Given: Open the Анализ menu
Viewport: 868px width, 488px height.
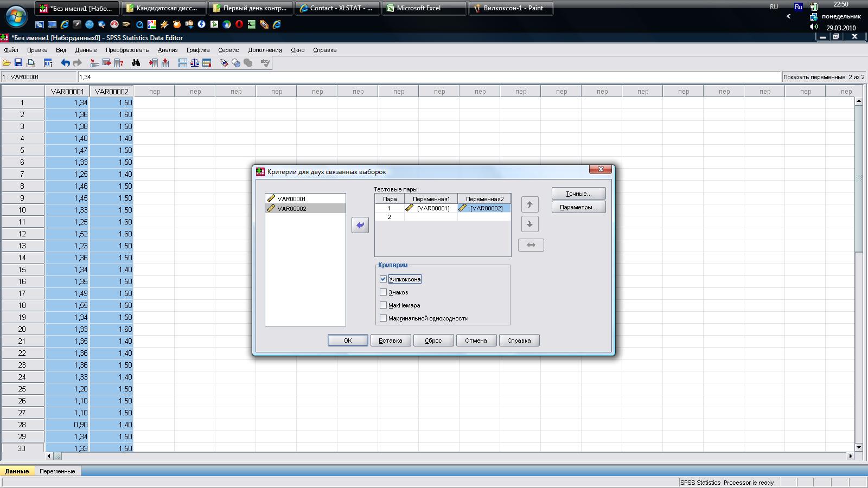Looking at the screenshot, I should [x=167, y=50].
